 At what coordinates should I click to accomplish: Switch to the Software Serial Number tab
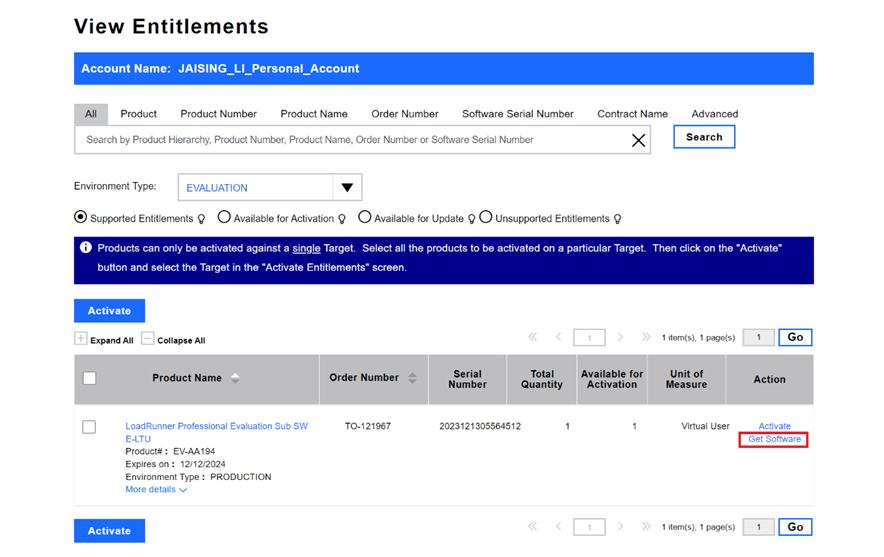[x=518, y=114]
